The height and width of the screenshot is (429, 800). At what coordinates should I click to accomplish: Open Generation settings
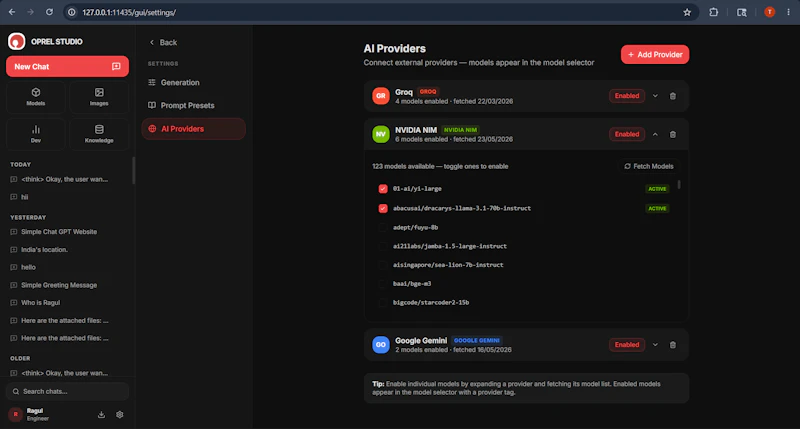click(193, 82)
